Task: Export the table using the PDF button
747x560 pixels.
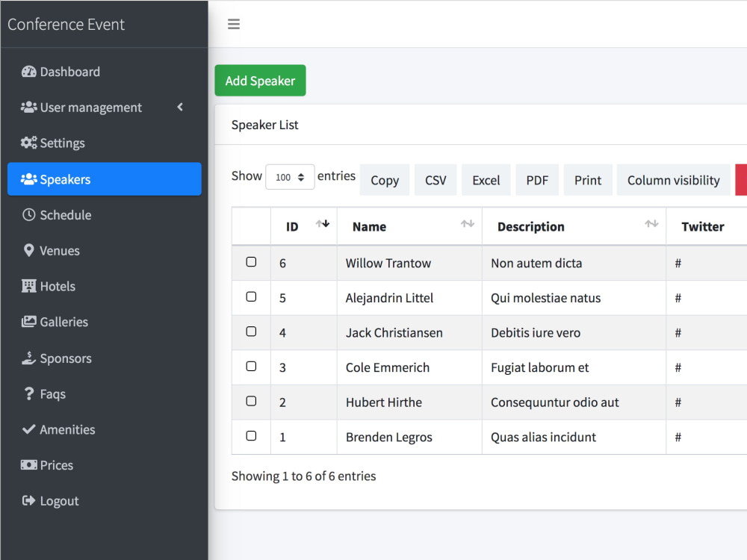Action: pos(537,179)
